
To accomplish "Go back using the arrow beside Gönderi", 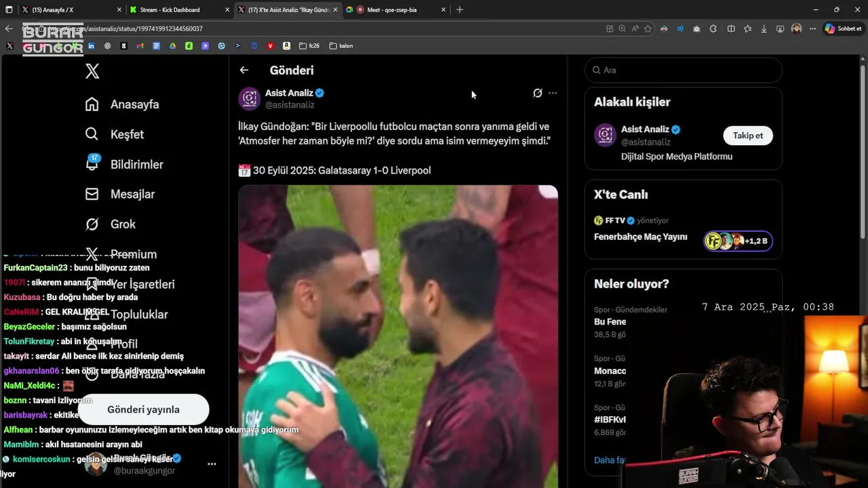I will click(244, 70).
